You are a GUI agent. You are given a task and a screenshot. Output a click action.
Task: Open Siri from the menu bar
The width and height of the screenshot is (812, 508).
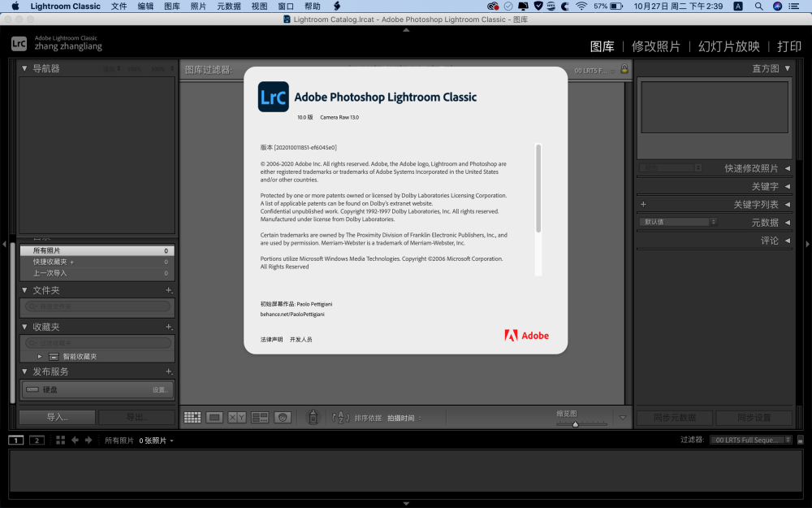click(777, 7)
